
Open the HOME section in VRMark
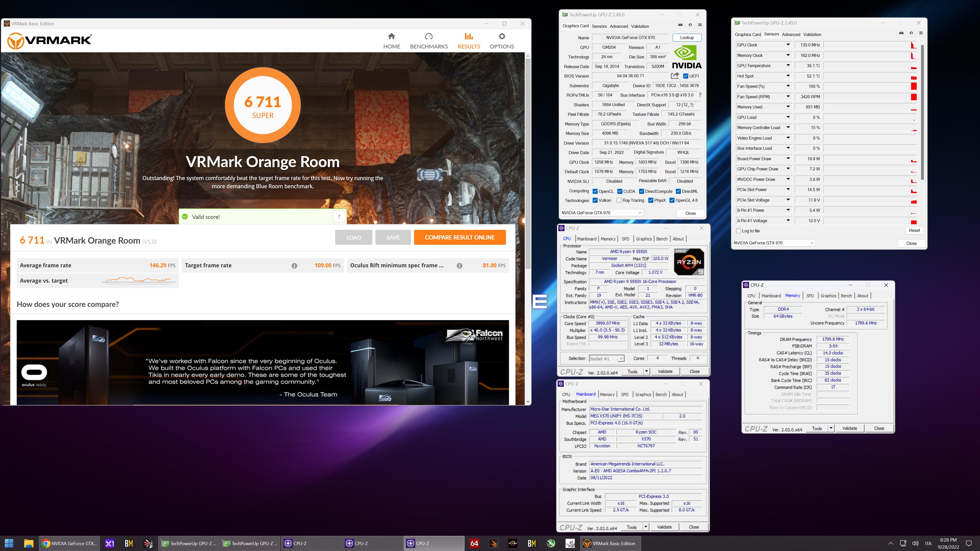(x=391, y=41)
